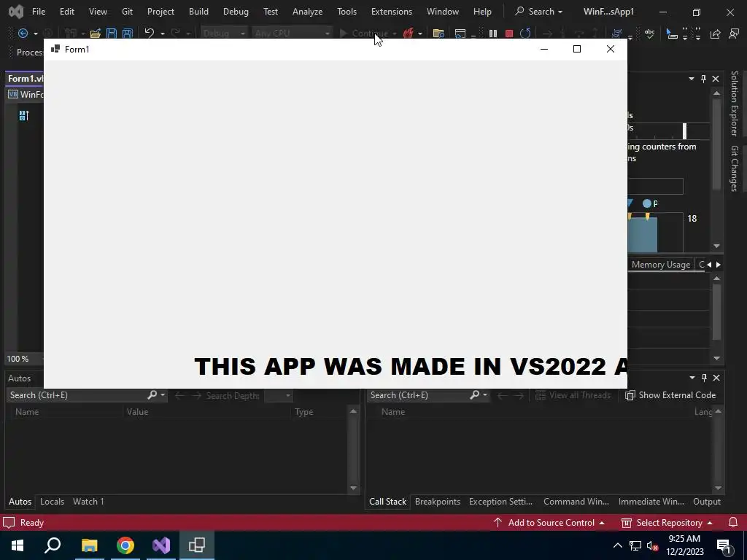
Task: Open the Analyze menu
Action: point(307,12)
